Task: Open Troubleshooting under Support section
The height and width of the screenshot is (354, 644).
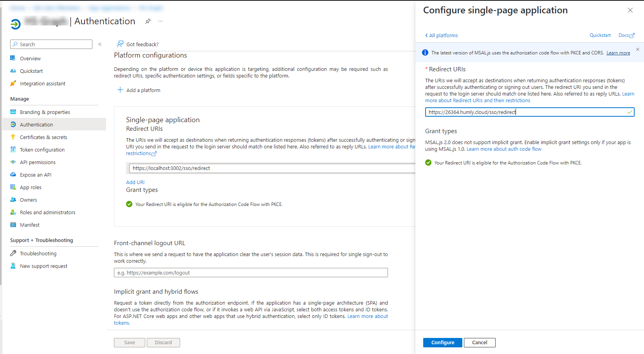Action: (x=38, y=253)
